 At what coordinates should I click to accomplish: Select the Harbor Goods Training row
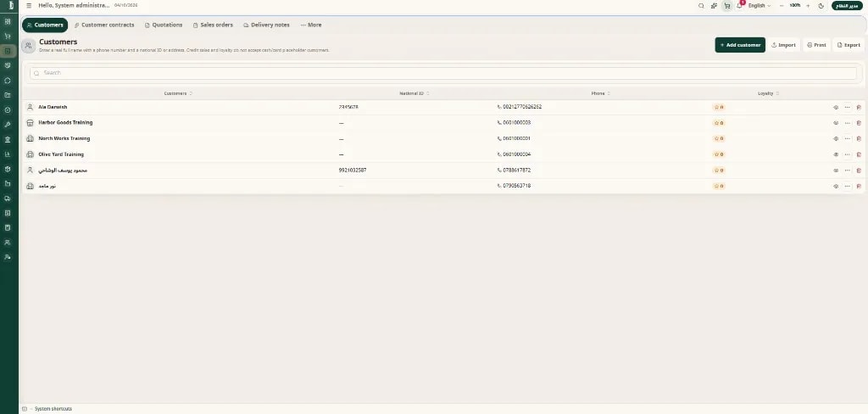[442, 123]
